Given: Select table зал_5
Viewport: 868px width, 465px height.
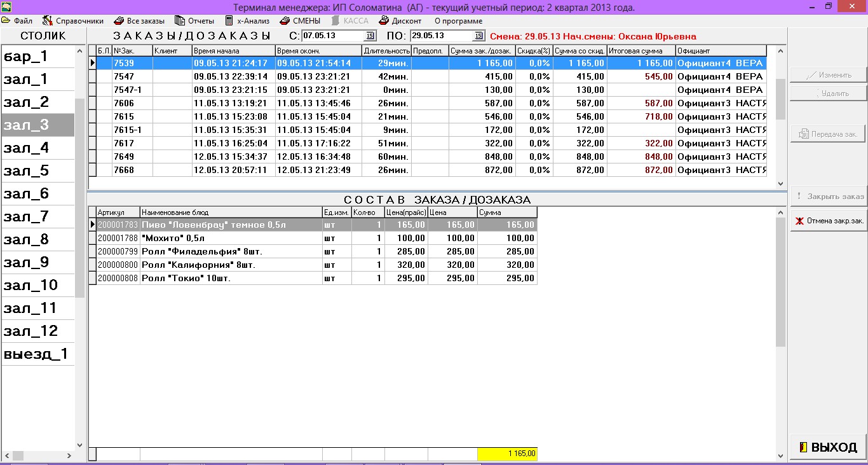Looking at the screenshot, I should pos(37,171).
